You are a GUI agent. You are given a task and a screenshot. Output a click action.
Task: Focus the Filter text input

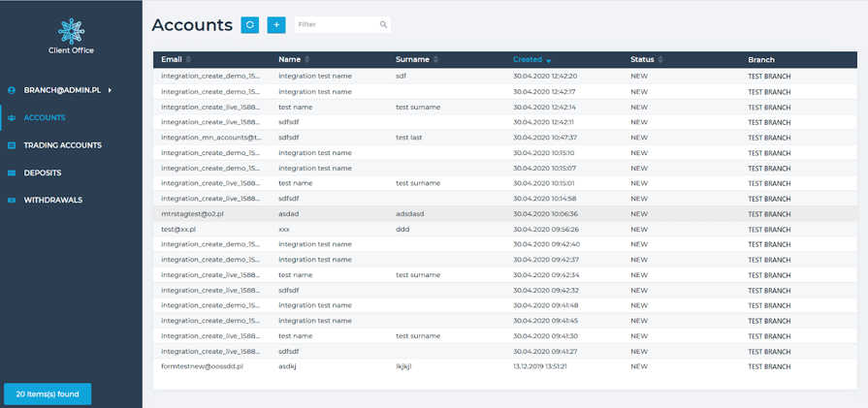click(336, 25)
